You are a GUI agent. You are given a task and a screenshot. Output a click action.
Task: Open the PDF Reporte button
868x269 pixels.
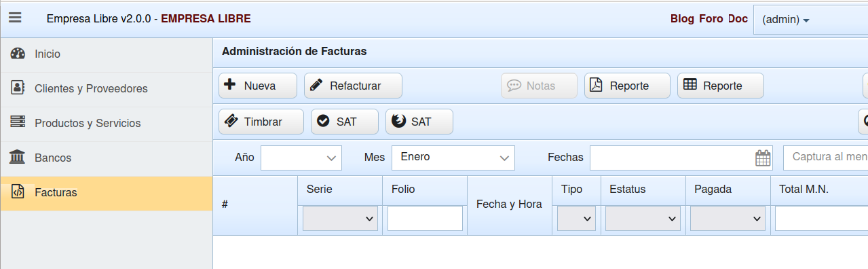coord(627,86)
